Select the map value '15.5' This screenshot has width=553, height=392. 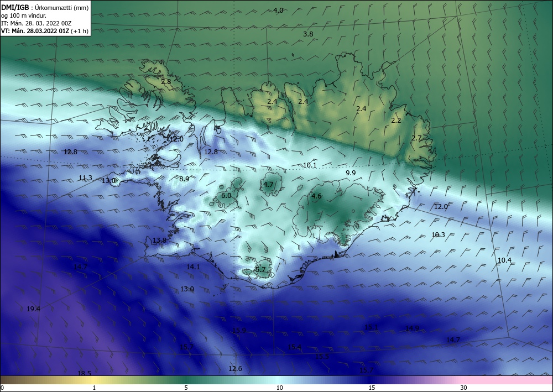(x=322, y=357)
